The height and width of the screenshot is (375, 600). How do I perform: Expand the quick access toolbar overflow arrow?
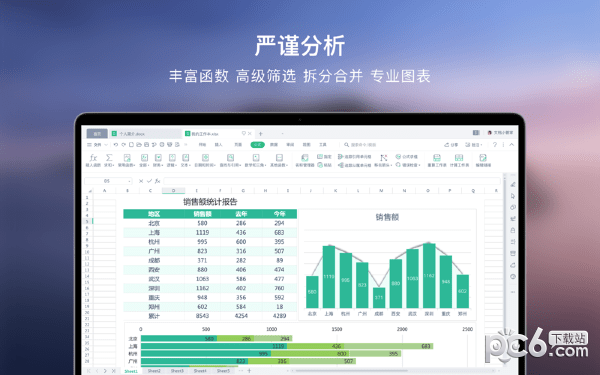pos(186,145)
